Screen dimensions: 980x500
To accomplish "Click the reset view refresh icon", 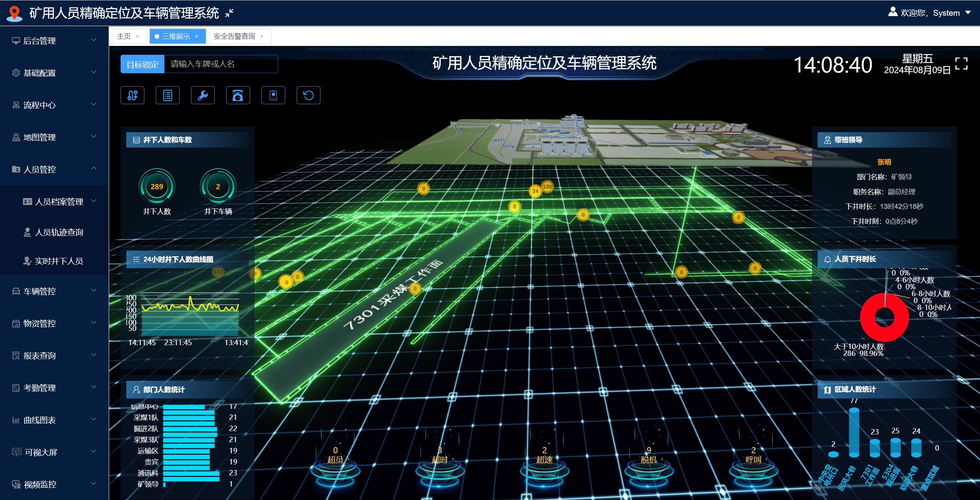I will [309, 95].
